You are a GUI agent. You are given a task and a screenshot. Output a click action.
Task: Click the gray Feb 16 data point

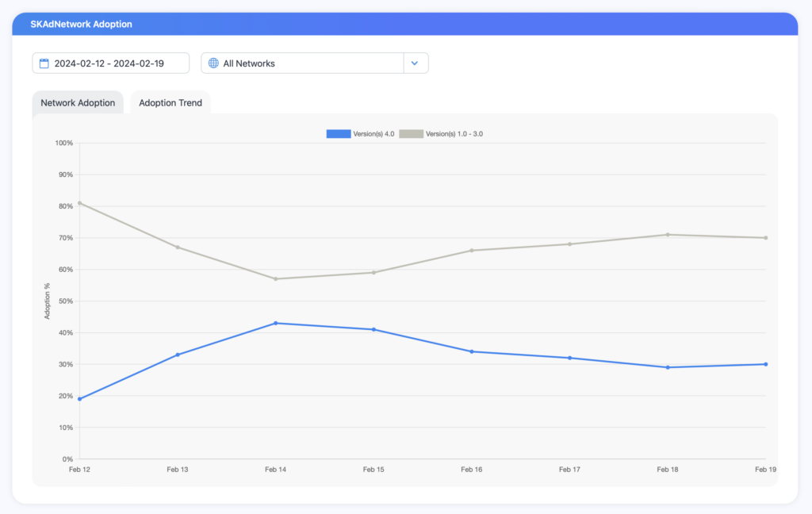[x=472, y=251]
